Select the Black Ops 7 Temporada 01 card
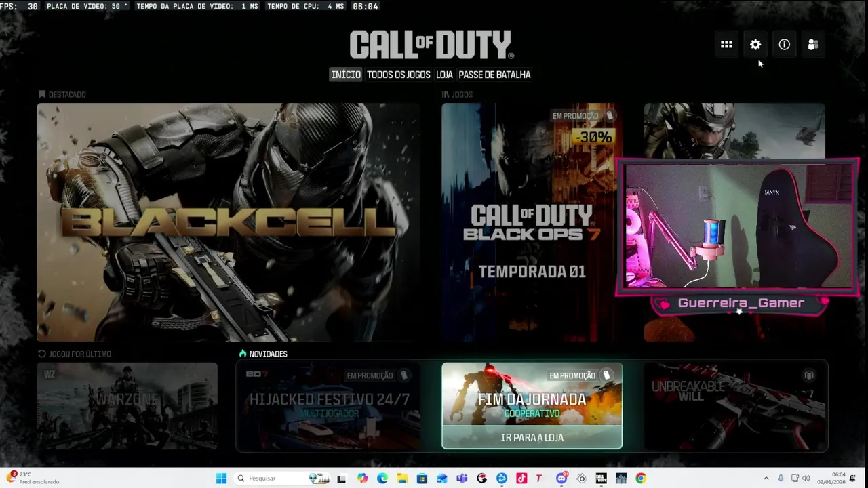Image resolution: width=868 pixels, height=488 pixels. [532, 222]
